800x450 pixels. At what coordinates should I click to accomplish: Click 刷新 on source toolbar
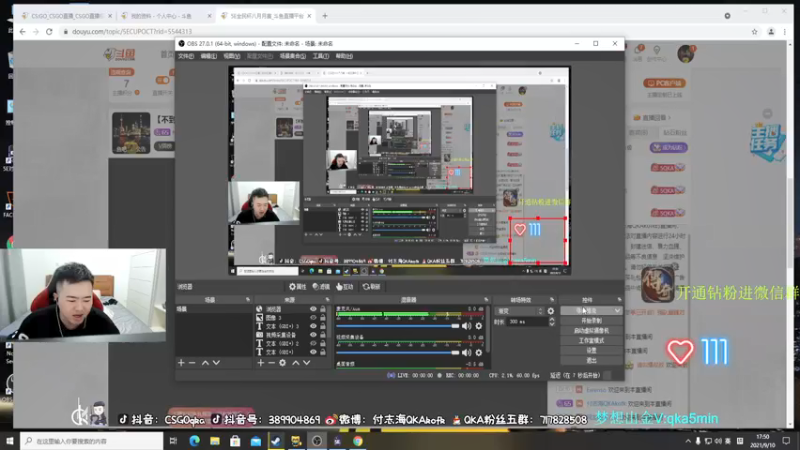(371, 287)
